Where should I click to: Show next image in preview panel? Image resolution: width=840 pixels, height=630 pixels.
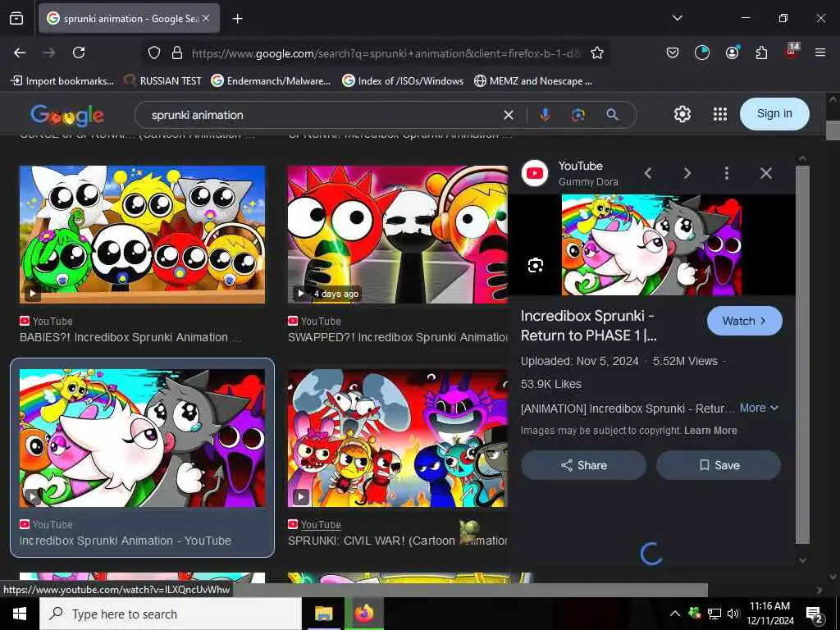tap(687, 173)
